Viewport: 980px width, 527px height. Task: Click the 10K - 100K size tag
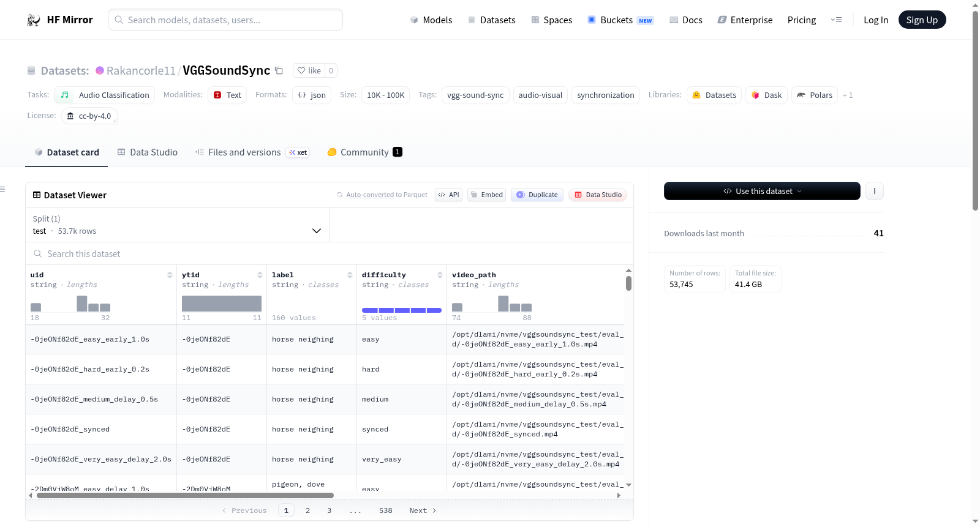[x=386, y=95]
